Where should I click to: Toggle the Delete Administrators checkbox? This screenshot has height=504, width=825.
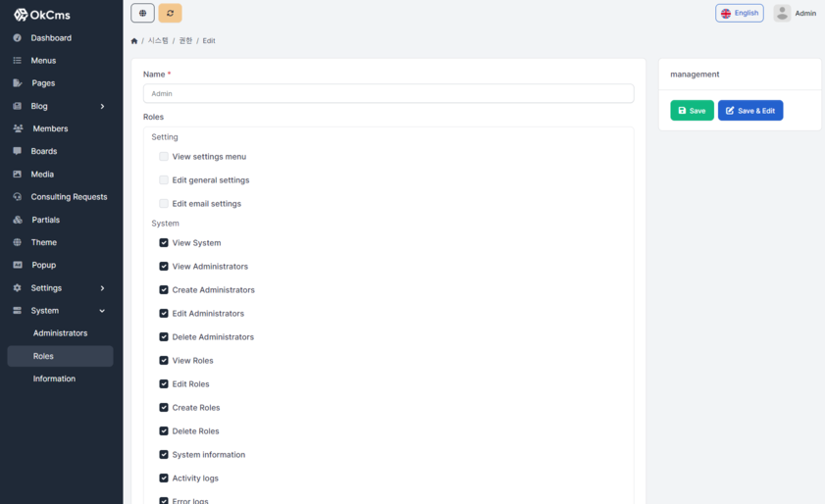[x=164, y=337]
